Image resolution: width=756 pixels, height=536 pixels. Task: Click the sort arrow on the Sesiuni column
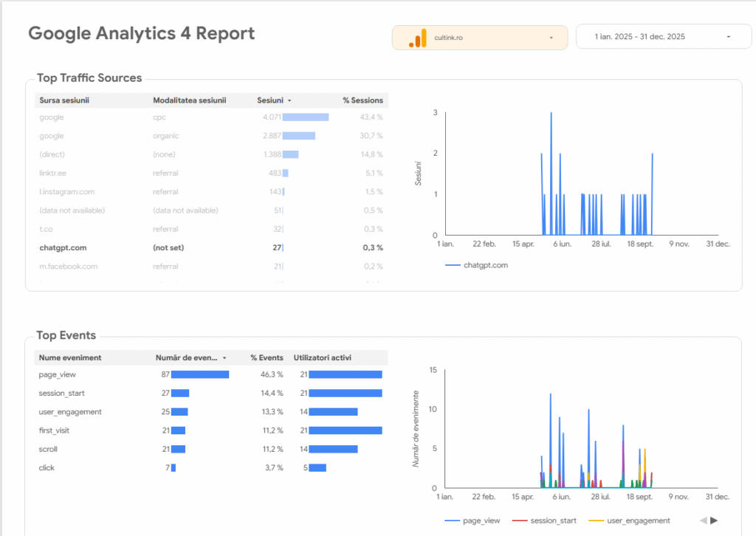click(x=288, y=100)
